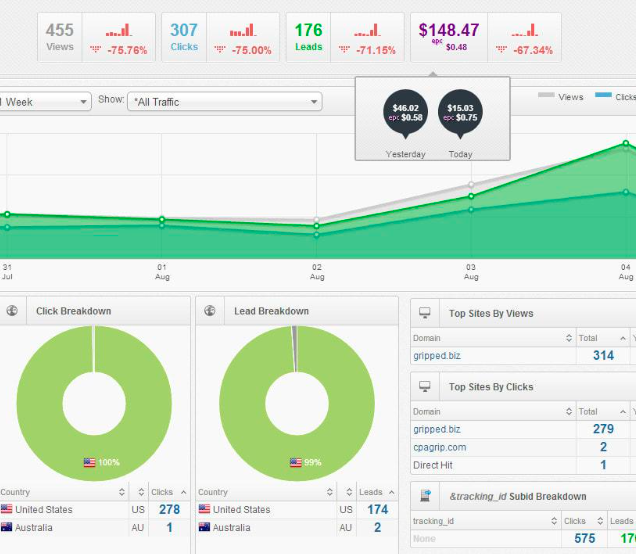
Task: Click the down-trend arrow beside -67.34%
Action: pyautogui.click(x=501, y=49)
